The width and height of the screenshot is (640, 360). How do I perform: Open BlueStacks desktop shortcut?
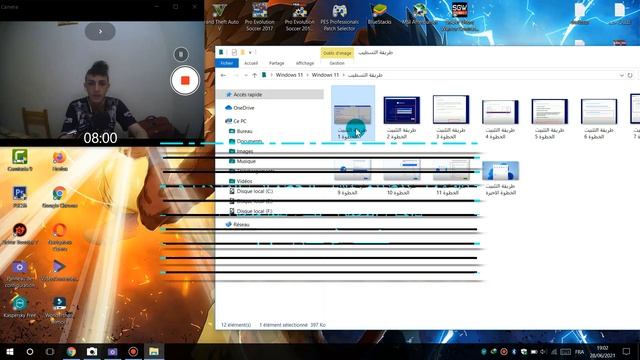tap(379, 13)
